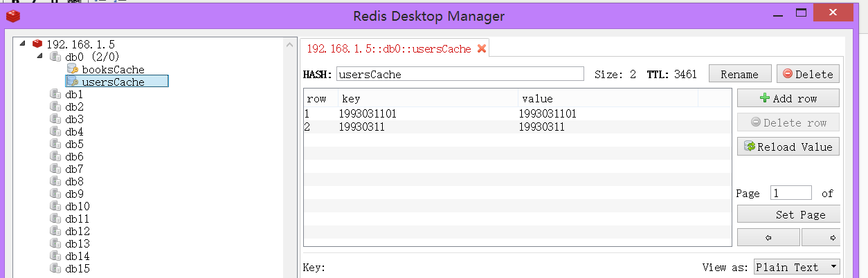Click the Add row button
Viewport: 868px width, 278px height.
point(788,98)
